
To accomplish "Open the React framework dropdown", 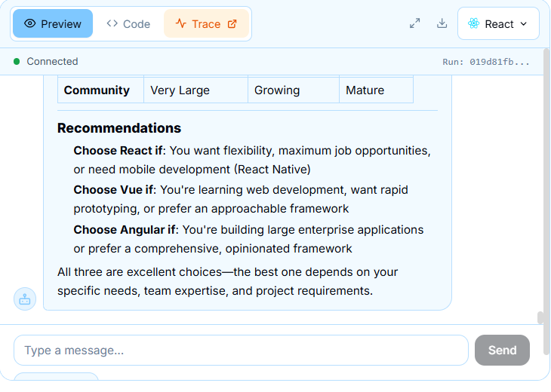I will (x=498, y=23).
